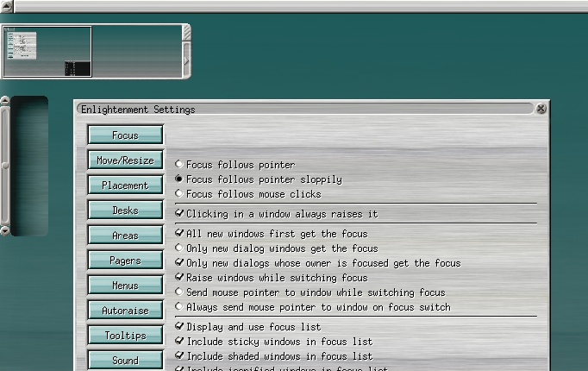Click the settings window thumbnail in the pager
The width and height of the screenshot is (588, 371).
[x=22, y=46]
